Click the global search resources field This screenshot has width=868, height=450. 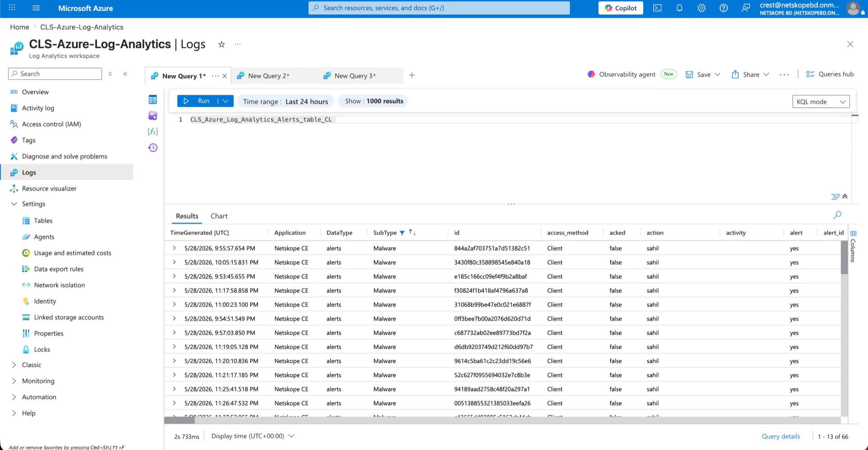coord(439,8)
